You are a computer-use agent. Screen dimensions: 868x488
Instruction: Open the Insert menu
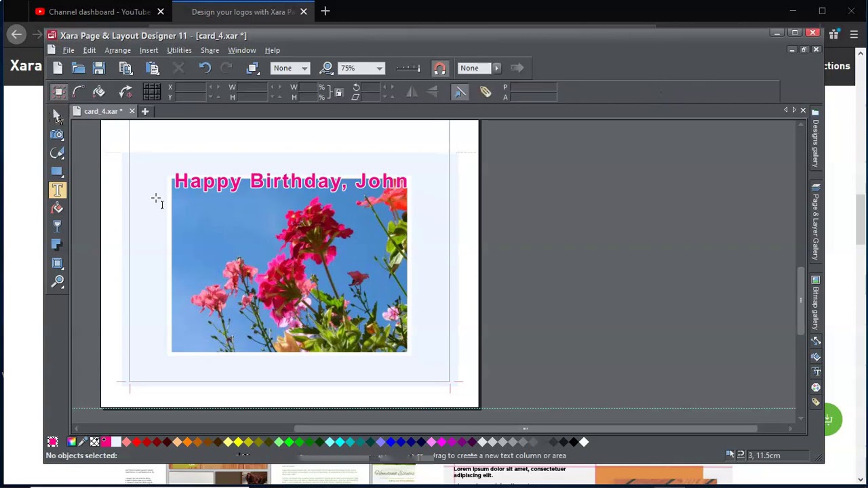[x=149, y=50]
